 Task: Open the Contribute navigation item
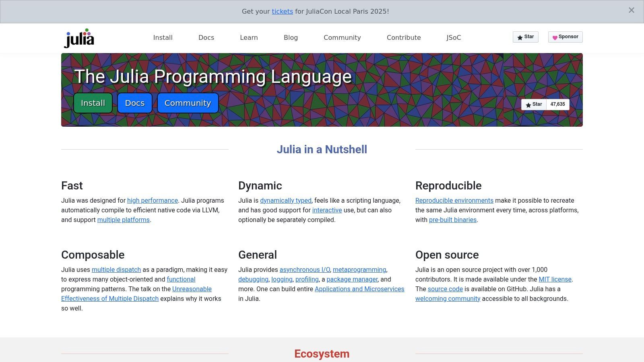point(404,37)
